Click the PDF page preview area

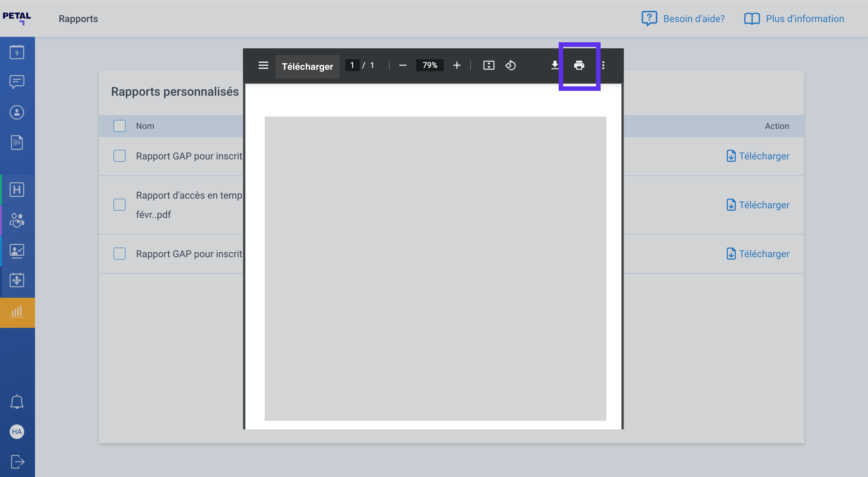pyautogui.click(x=435, y=268)
